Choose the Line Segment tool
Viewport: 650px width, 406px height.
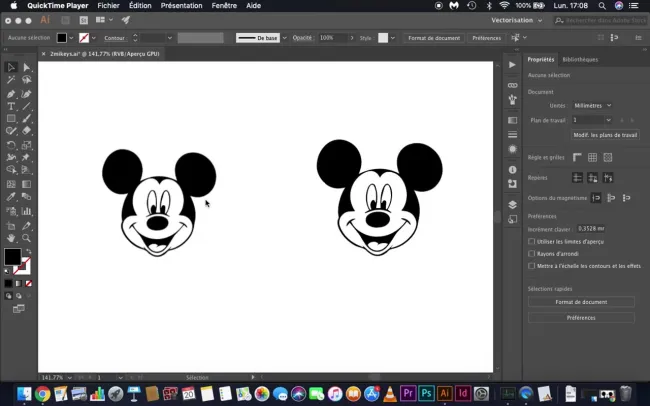[27, 107]
